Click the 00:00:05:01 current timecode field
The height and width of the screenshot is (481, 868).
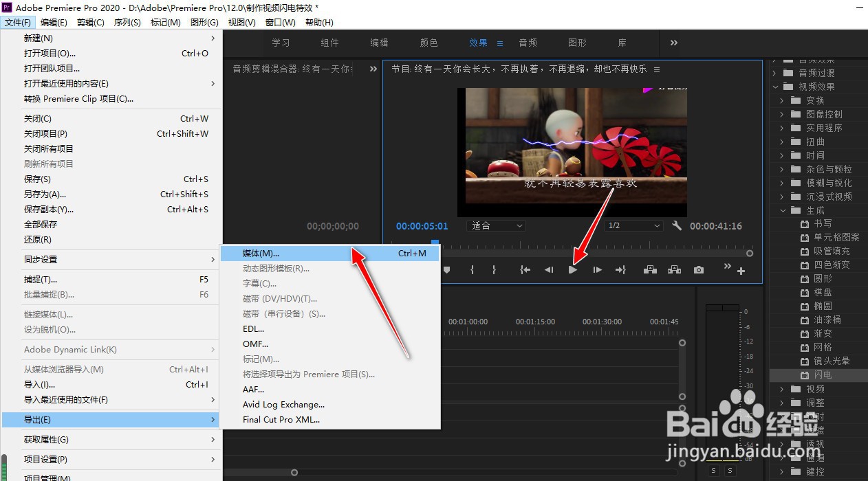(422, 226)
